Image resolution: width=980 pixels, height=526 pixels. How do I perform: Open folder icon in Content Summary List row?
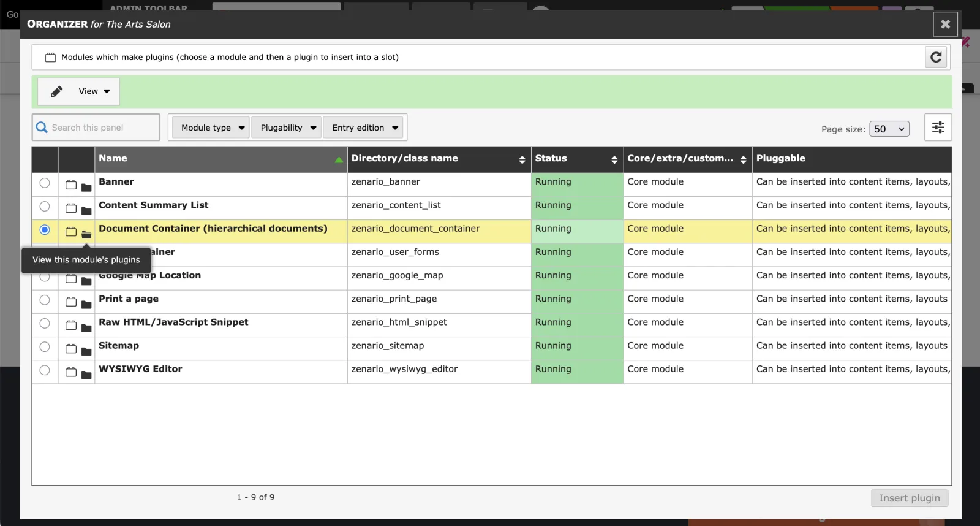pyautogui.click(x=86, y=211)
